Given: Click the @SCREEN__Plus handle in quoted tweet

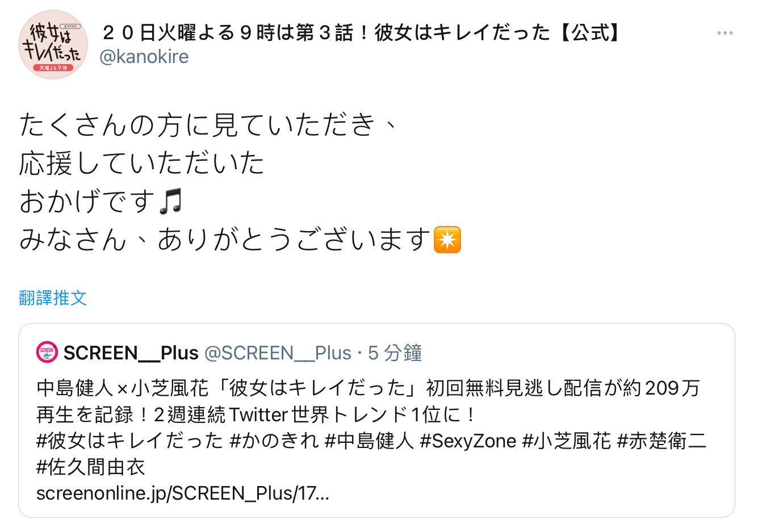Looking at the screenshot, I should [x=278, y=353].
